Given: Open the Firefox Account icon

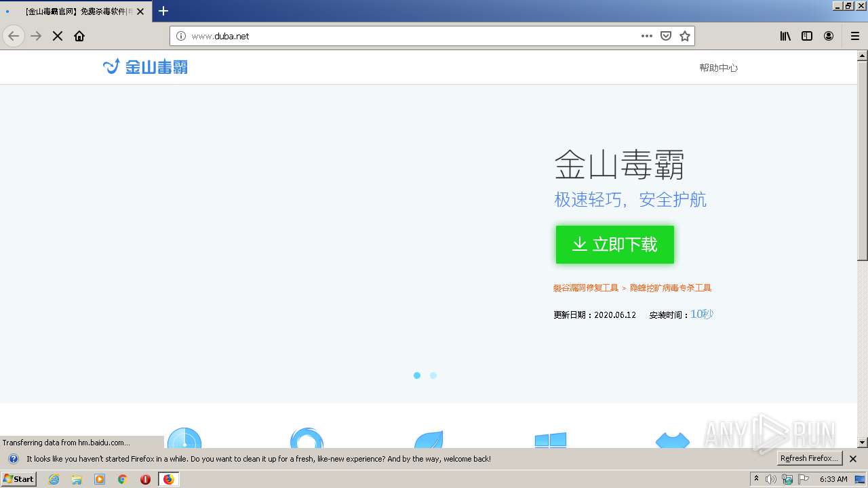Looking at the screenshot, I should tap(829, 36).
